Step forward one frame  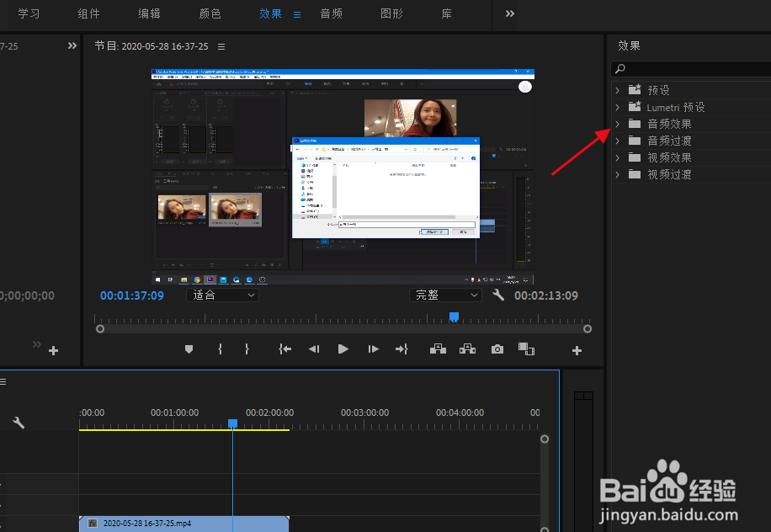(x=373, y=349)
